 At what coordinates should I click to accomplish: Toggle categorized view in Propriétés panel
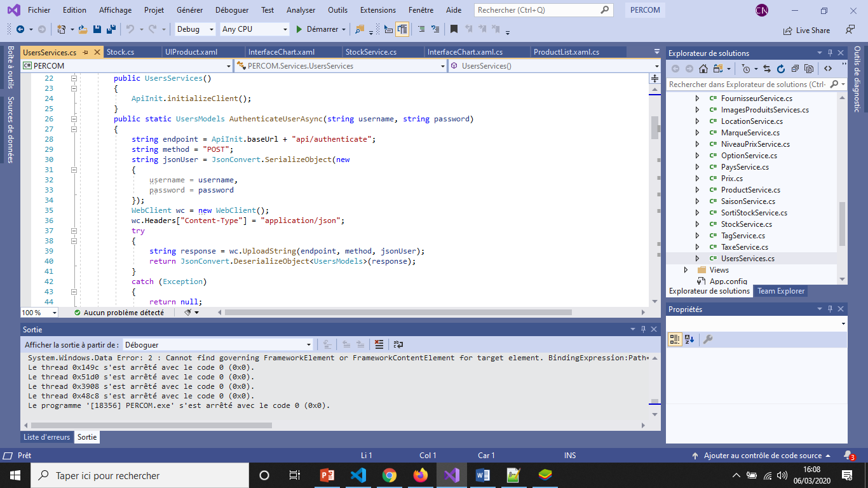(675, 339)
